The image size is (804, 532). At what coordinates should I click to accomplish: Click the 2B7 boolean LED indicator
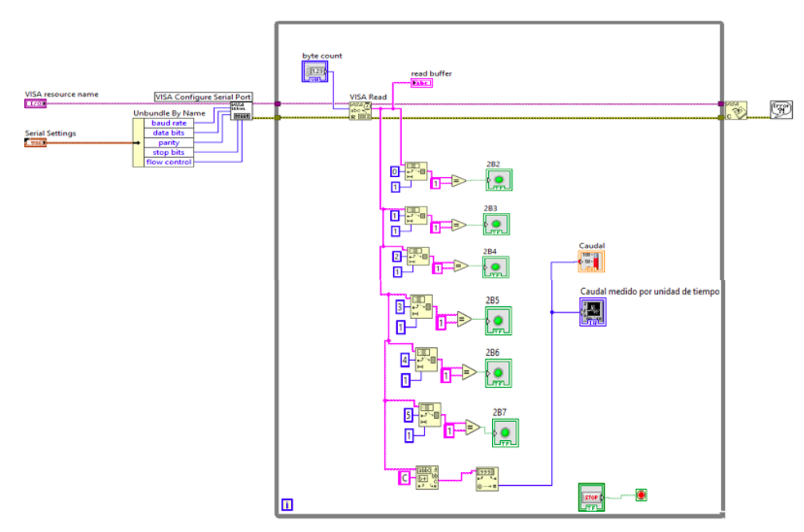[x=505, y=432]
